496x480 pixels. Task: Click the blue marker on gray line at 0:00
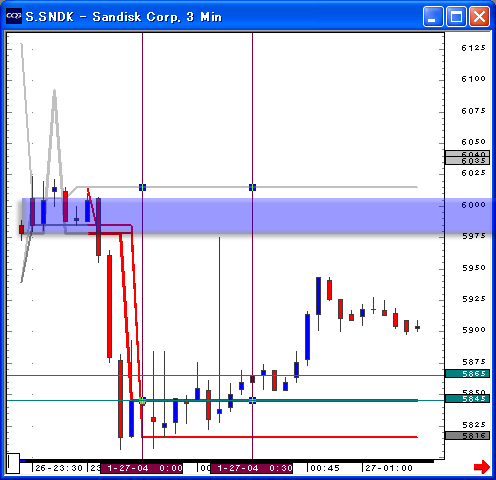point(142,187)
